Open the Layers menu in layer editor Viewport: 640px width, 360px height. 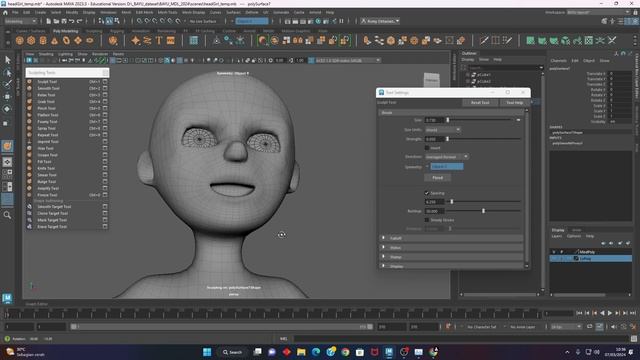tap(557, 236)
